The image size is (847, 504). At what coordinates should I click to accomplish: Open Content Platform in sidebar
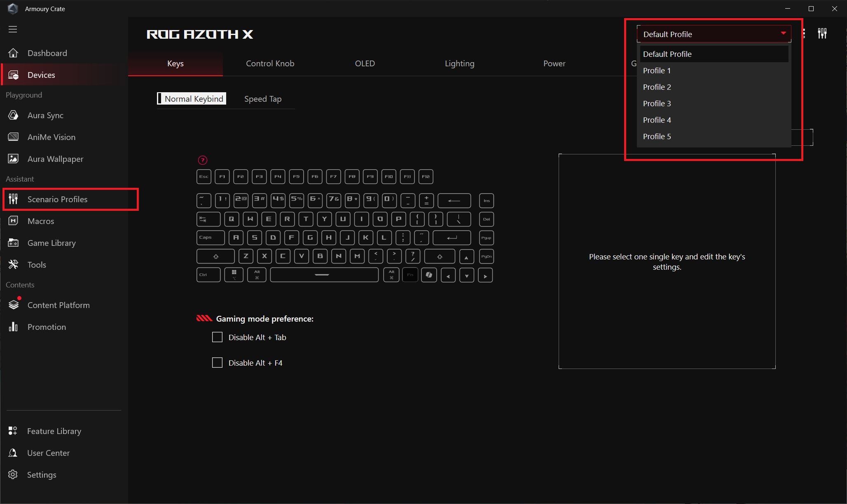pos(64,305)
